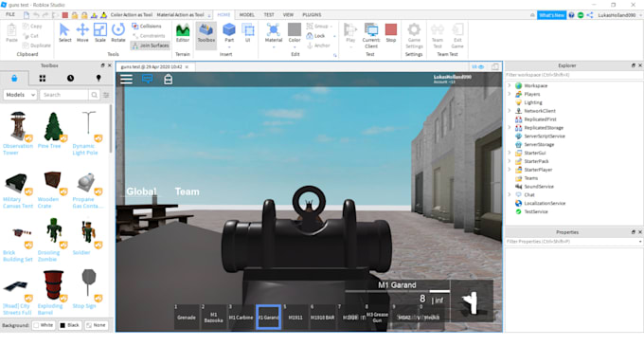The height and width of the screenshot is (346, 644).
Task: Open Game Settings
Action: [414, 35]
